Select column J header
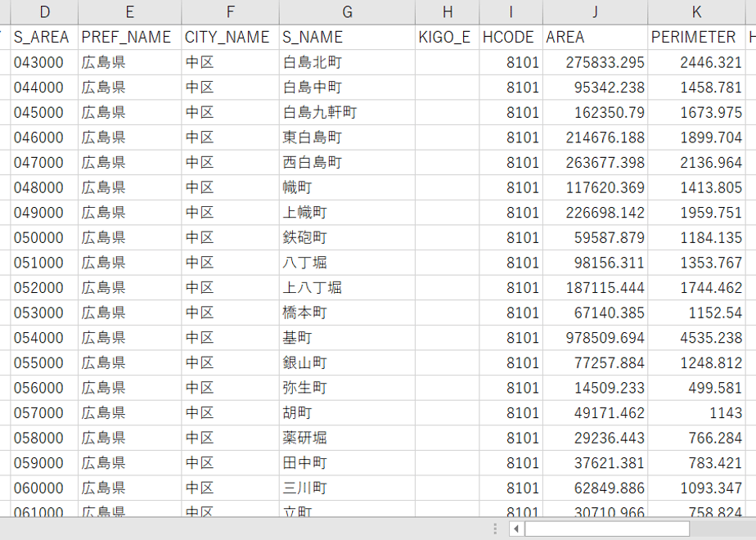This screenshot has width=756, height=540. pos(596,12)
